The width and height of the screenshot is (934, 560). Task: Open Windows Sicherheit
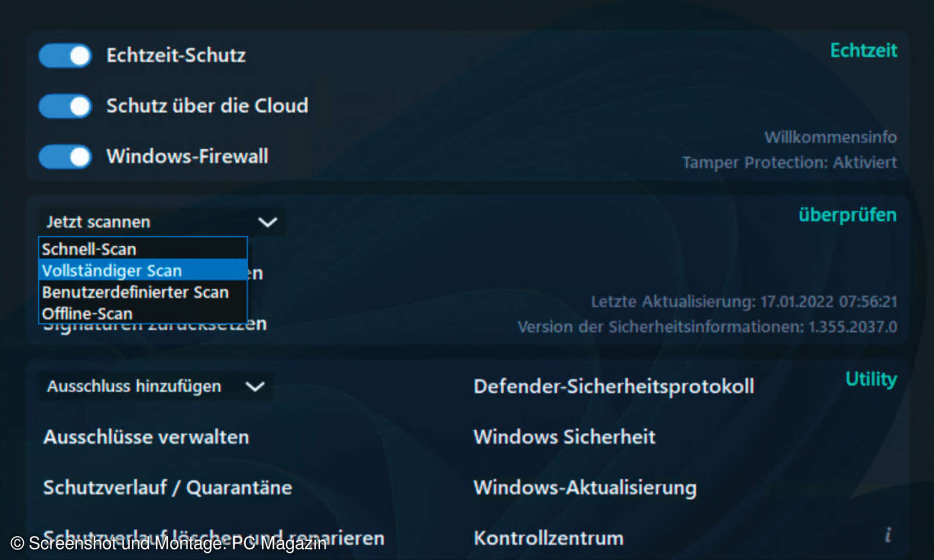point(564,436)
